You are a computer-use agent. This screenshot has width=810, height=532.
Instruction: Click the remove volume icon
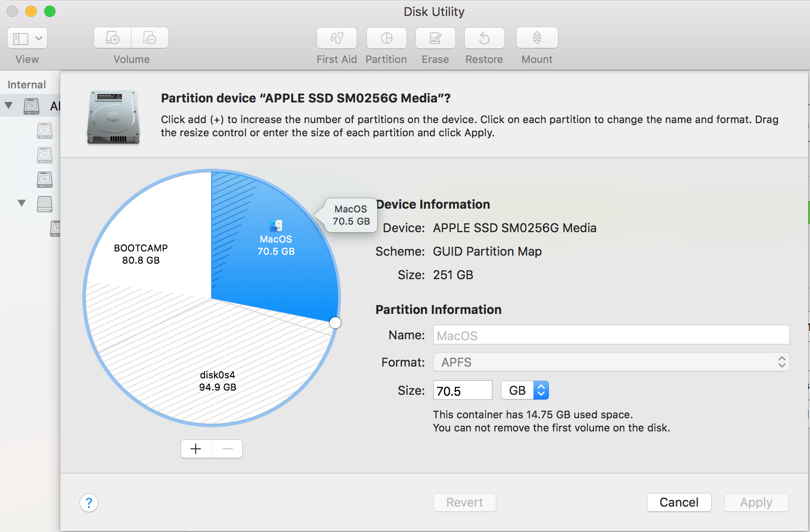150,38
